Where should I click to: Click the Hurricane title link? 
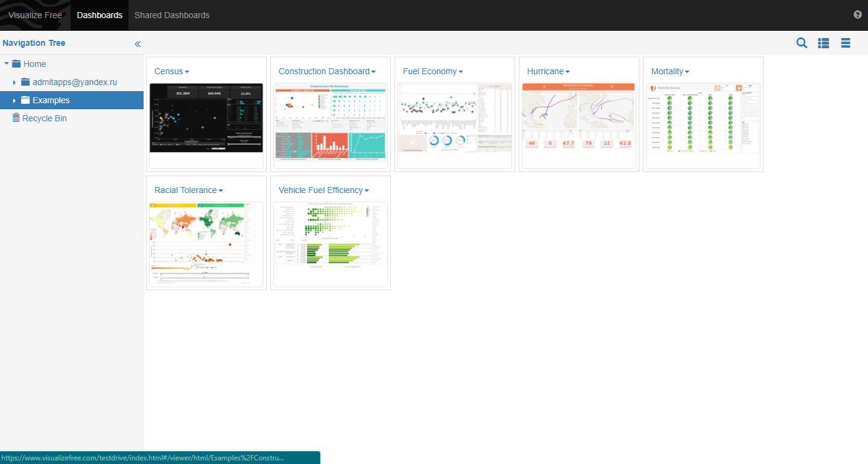[545, 71]
